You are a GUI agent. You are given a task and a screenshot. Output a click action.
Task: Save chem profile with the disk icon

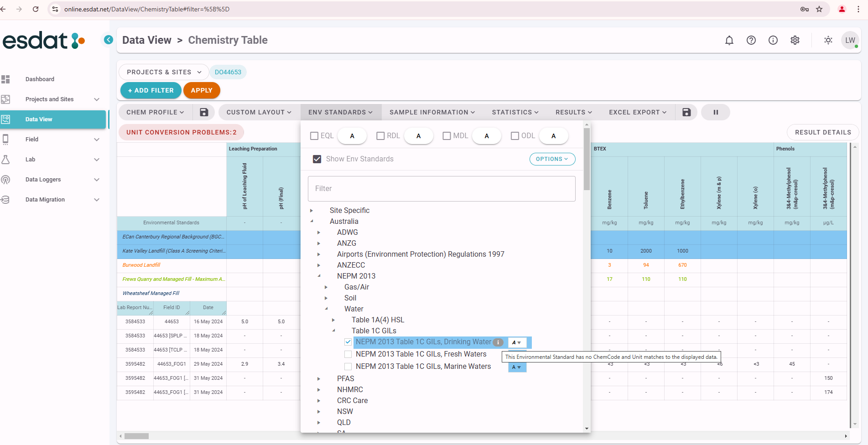[x=204, y=112]
